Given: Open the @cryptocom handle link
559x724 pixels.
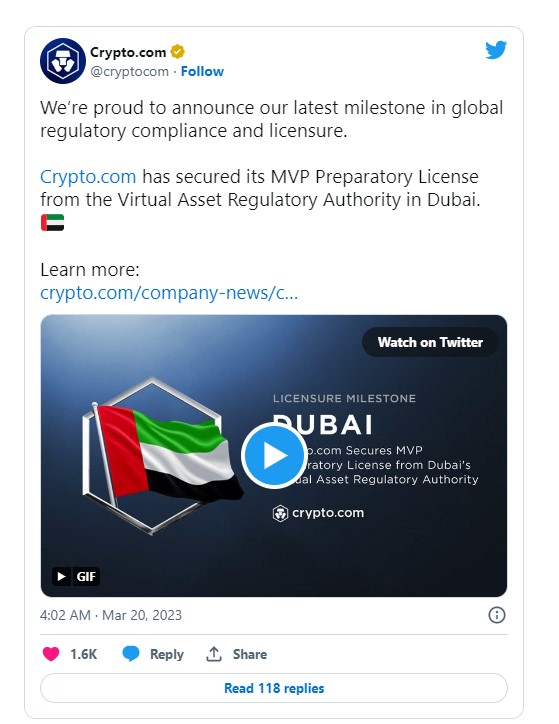Looking at the screenshot, I should pos(130,72).
